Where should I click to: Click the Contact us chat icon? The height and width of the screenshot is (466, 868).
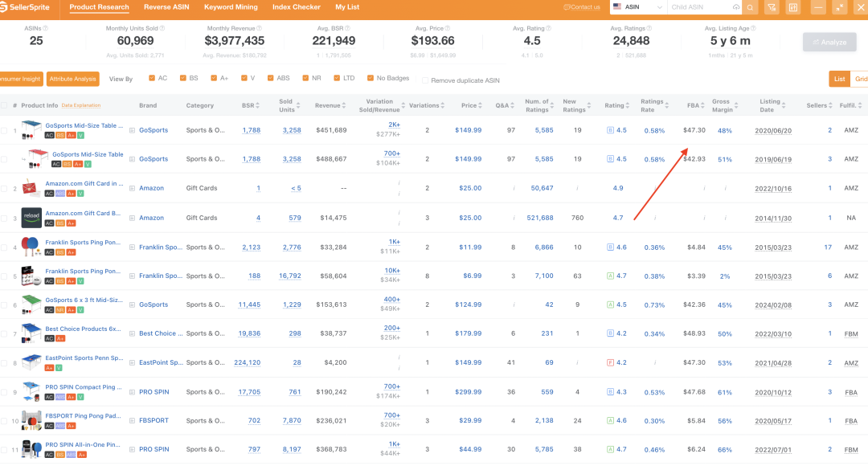[567, 7]
